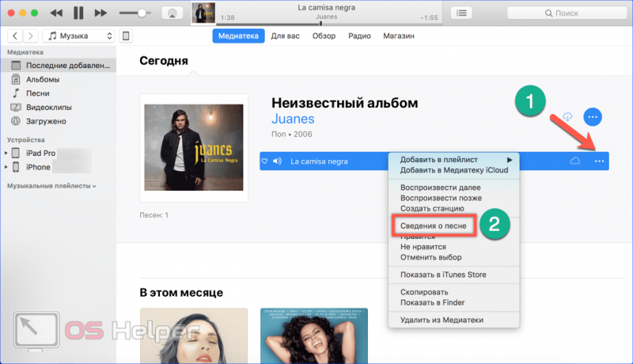Select Загружено in the sidebar
The width and height of the screenshot is (633, 364).
(x=46, y=121)
